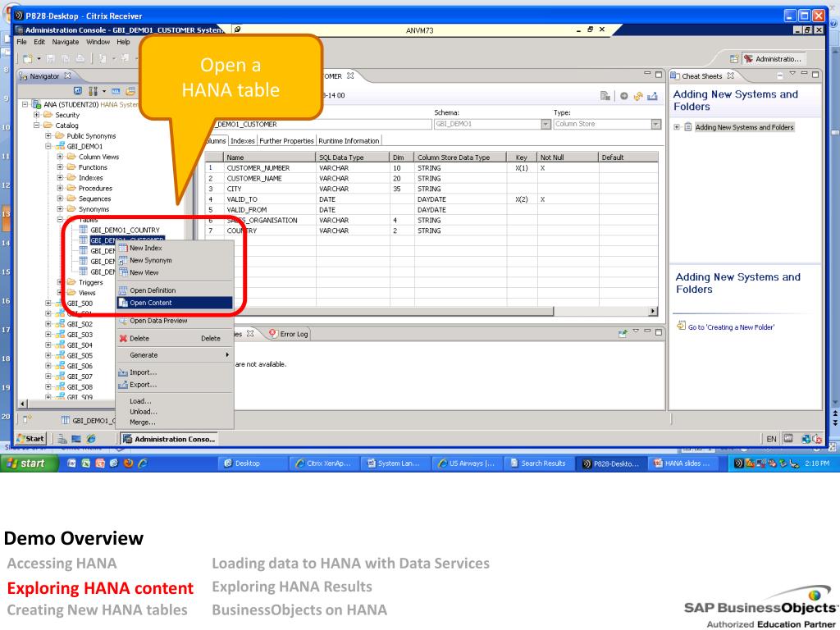Click 'Go to Creating a New Folder' link
Screen dimensions: 840x630
(x=731, y=327)
